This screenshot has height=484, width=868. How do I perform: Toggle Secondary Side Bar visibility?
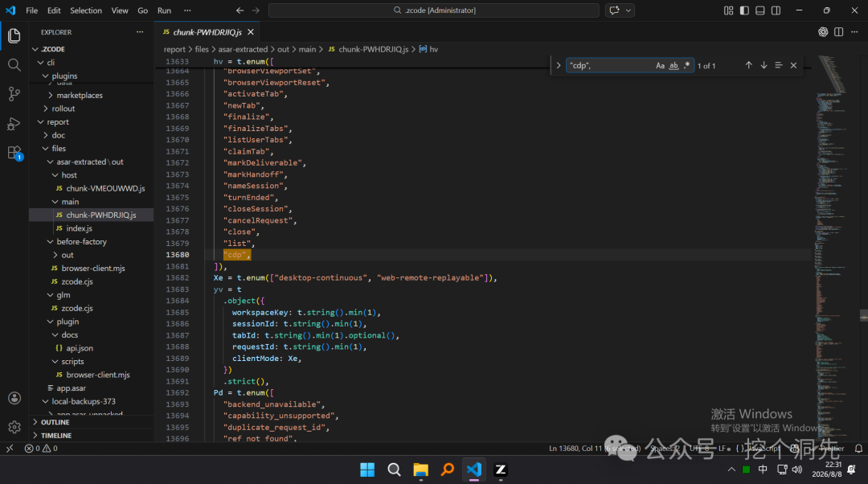coord(776,10)
